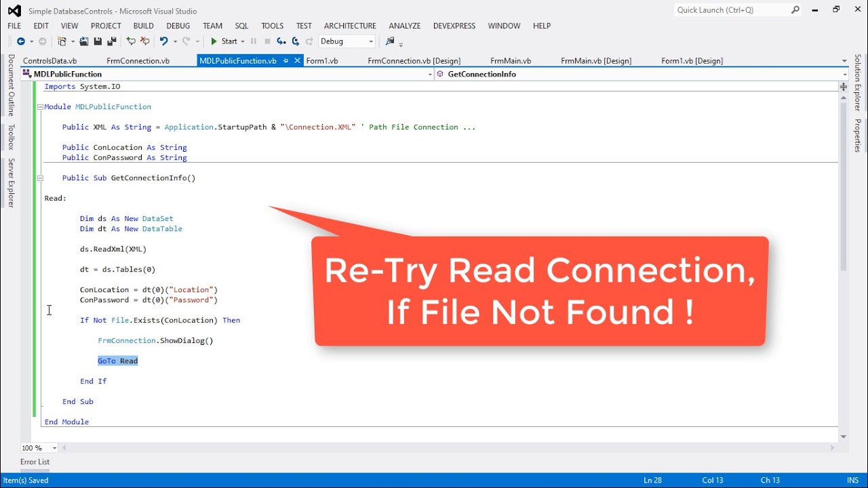The width and height of the screenshot is (868, 488).
Task: Switch to the ControlsData.vb tab
Action: (x=50, y=61)
